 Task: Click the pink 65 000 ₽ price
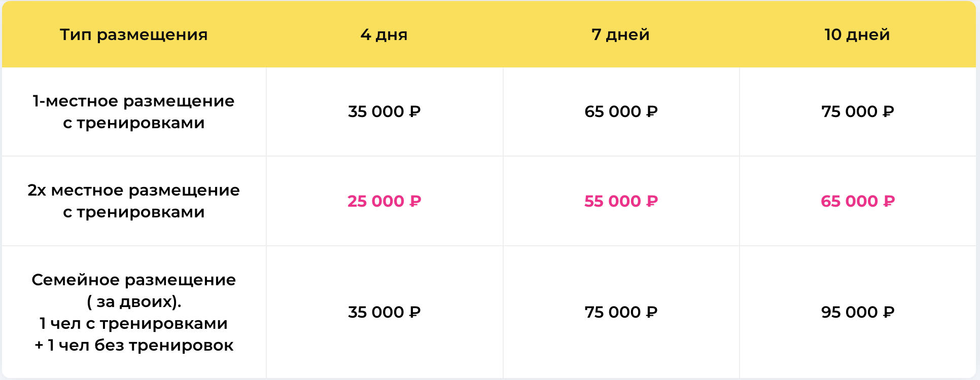[858, 201]
